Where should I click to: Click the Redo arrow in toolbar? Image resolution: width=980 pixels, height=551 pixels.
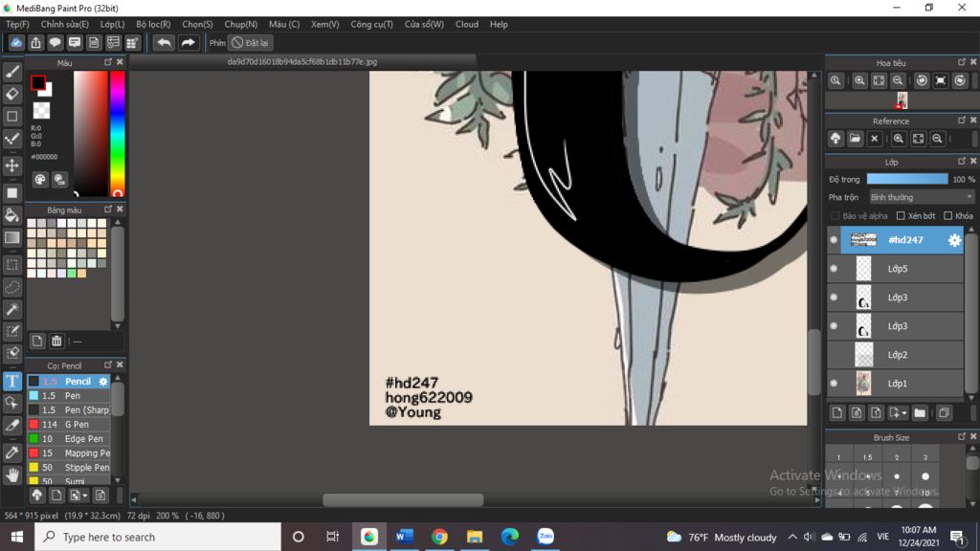click(188, 43)
